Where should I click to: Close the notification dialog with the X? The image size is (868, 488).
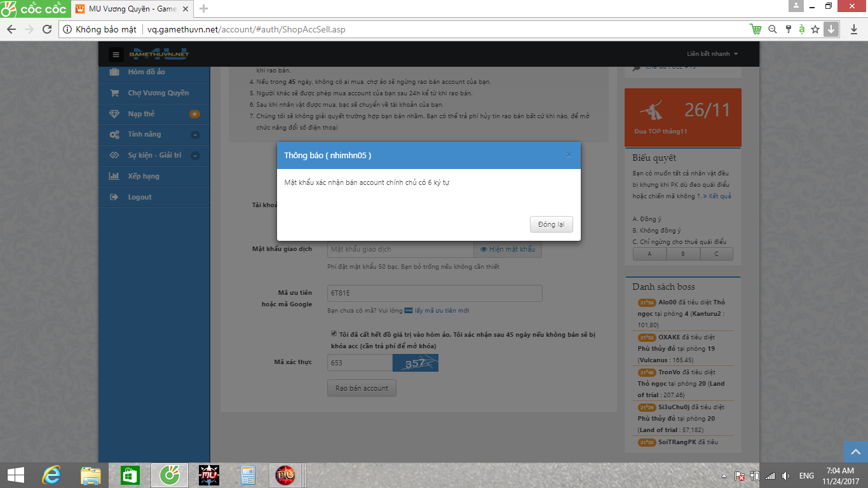[x=569, y=154]
